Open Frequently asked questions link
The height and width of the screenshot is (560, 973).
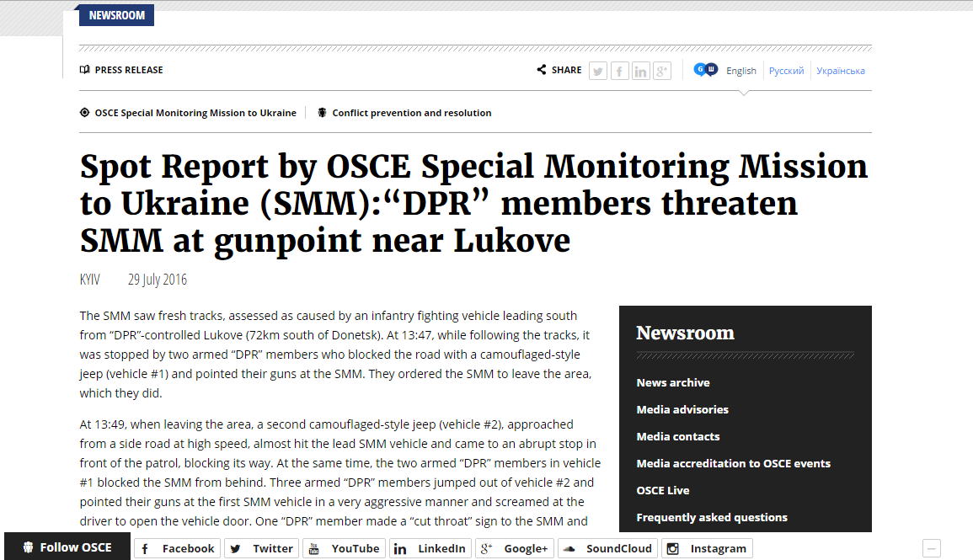712,517
